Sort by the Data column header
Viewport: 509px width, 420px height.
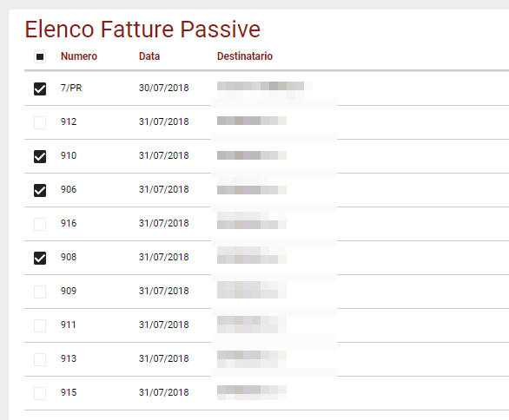(149, 56)
